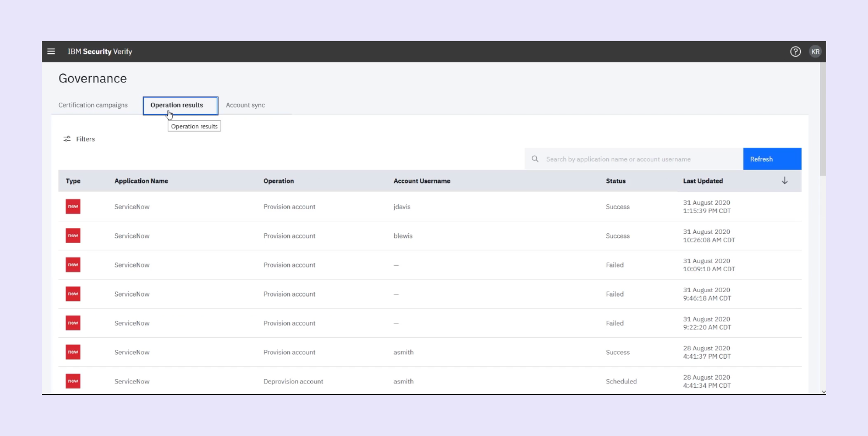
Task: Click the Filters label
Action: 85,139
